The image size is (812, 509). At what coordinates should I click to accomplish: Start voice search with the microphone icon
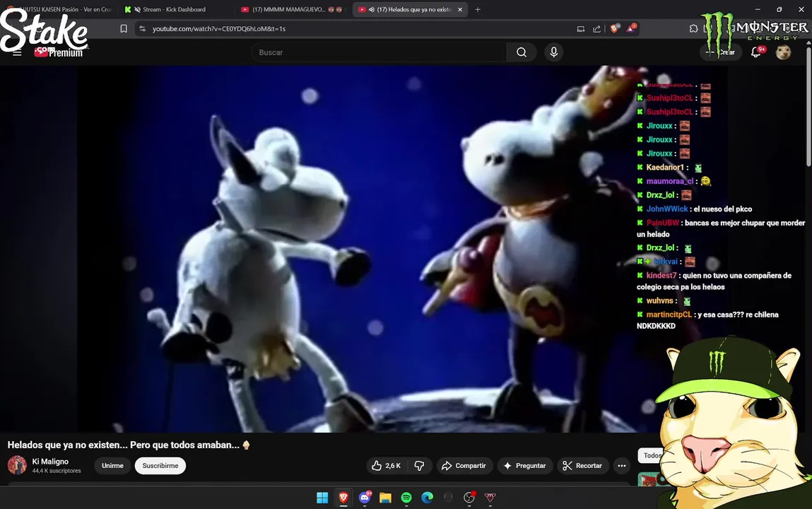(x=553, y=52)
